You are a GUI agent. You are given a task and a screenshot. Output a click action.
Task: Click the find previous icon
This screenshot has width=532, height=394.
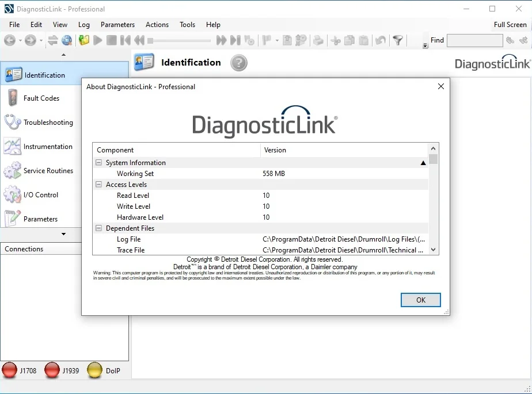click(510, 40)
